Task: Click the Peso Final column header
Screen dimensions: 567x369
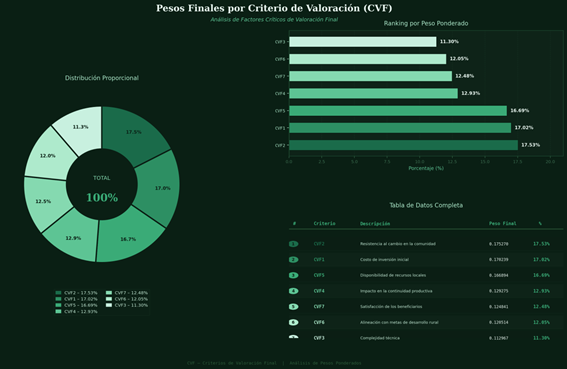Action: coord(503,224)
